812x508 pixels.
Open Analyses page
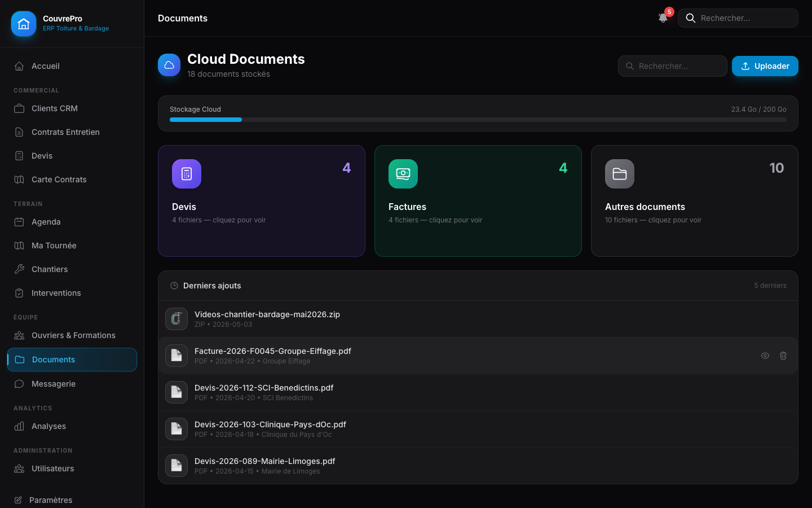[x=72, y=426]
